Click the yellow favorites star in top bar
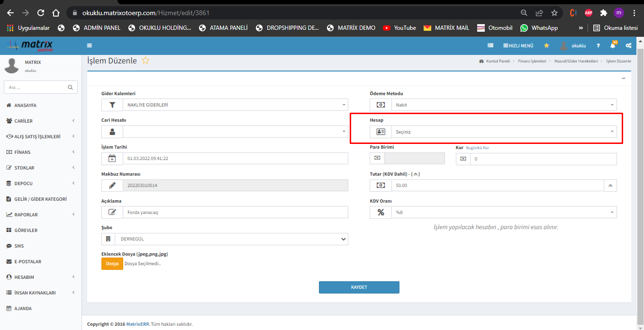This screenshot has width=644, height=330. pyautogui.click(x=546, y=46)
